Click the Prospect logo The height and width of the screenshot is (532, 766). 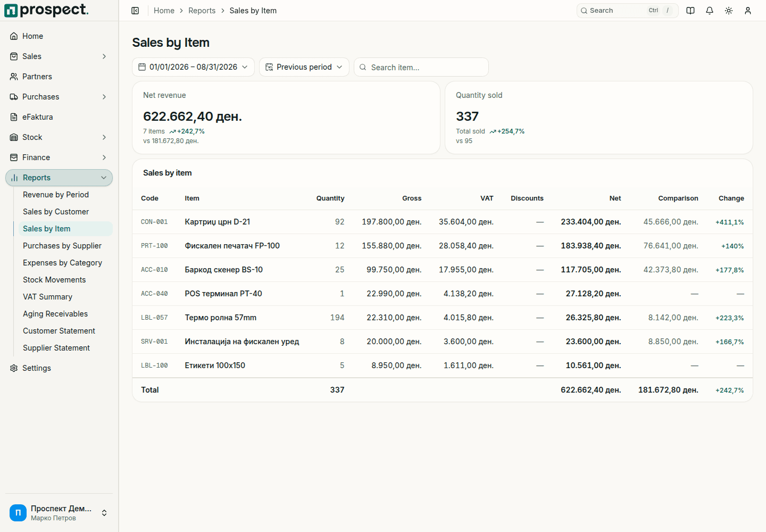47,10
